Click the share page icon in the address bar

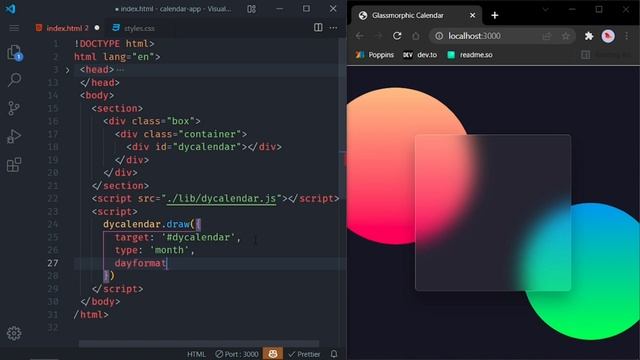coord(547,36)
